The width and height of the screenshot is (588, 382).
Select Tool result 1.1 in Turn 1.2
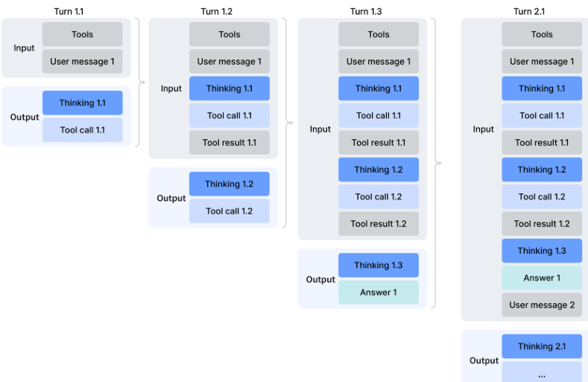230,142
